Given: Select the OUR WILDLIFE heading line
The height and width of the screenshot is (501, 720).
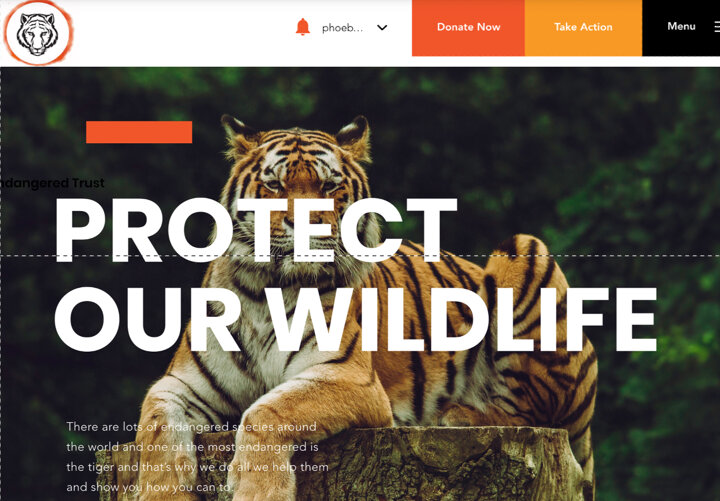Looking at the screenshot, I should pyautogui.click(x=356, y=320).
